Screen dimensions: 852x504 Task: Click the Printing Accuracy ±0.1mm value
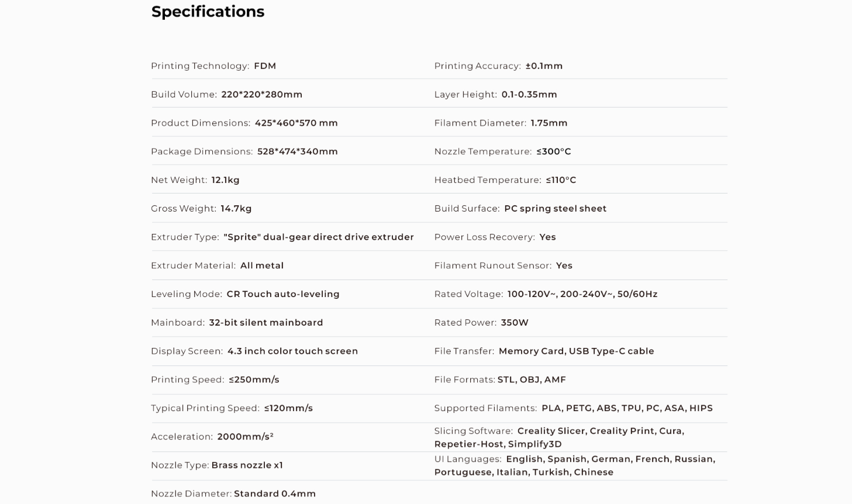point(544,66)
